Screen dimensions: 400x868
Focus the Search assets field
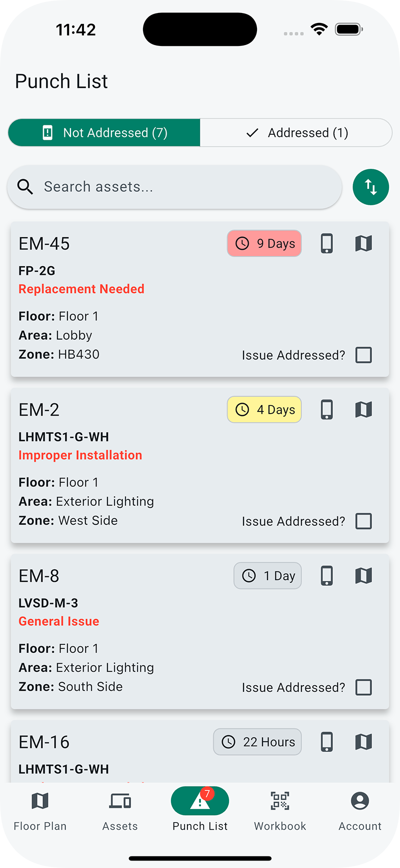pos(174,187)
